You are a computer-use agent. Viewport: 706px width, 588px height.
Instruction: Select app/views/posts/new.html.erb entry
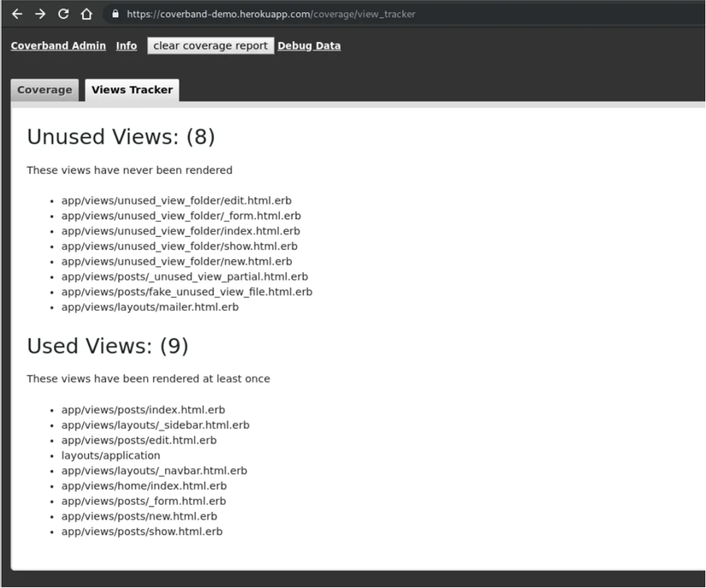point(139,517)
